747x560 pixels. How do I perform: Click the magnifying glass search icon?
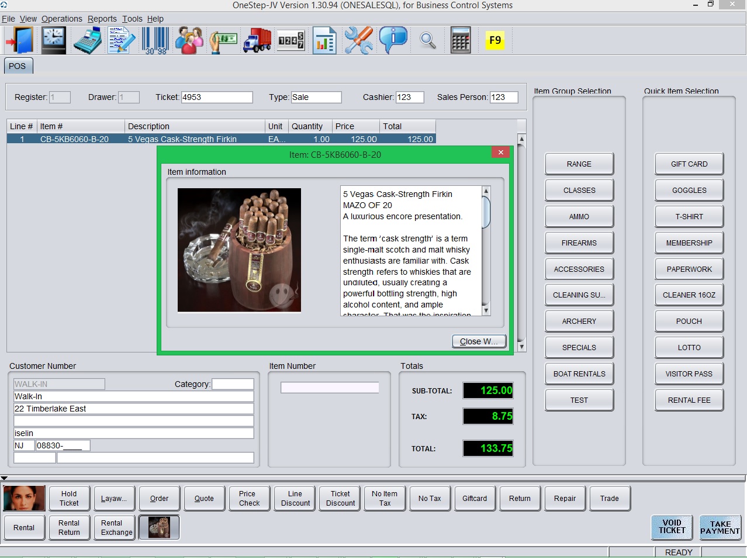(428, 41)
